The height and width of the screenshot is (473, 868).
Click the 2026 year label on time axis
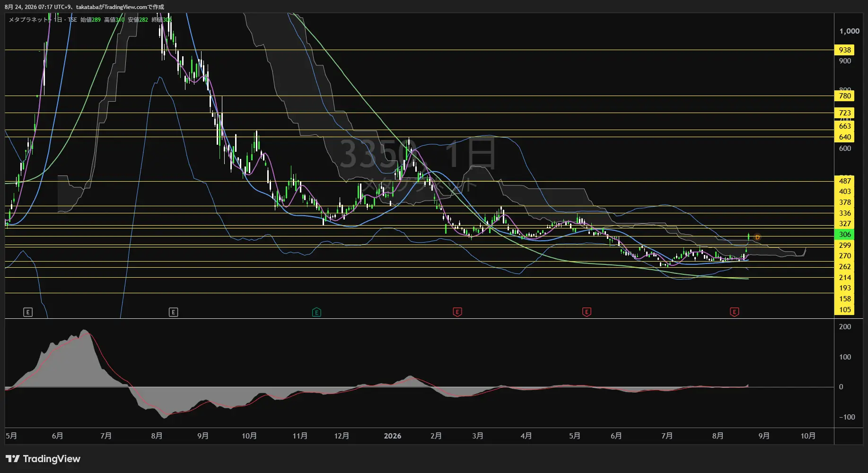coord(393,436)
